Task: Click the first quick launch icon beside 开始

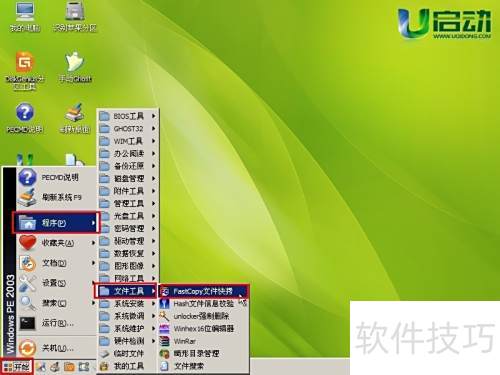Action: [41, 367]
